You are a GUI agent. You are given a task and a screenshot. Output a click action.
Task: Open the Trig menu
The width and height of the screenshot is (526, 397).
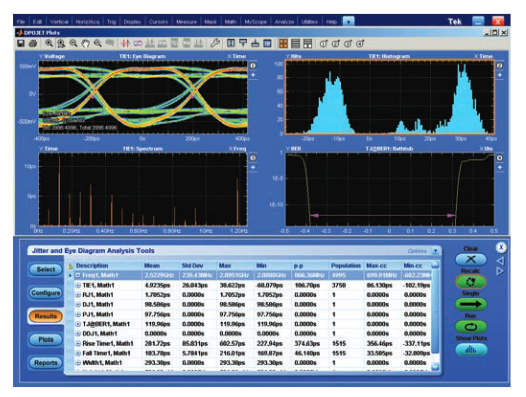(x=111, y=22)
